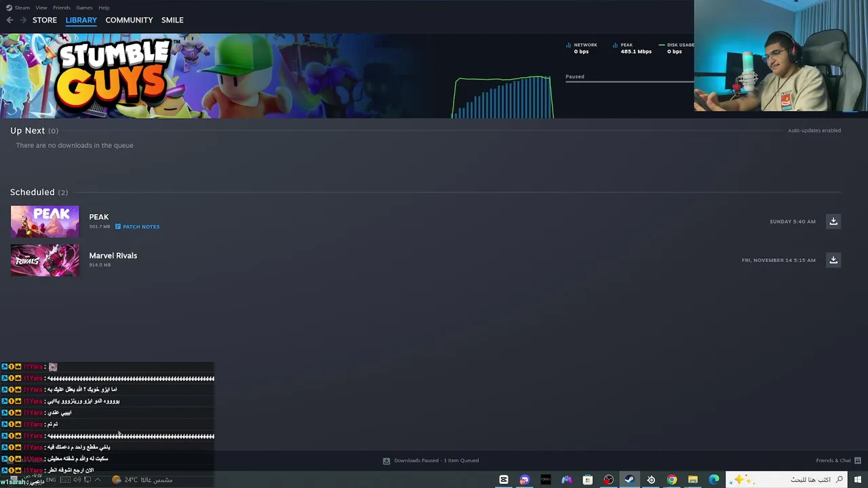Go forward with the navigation arrow
The width and height of the screenshot is (868, 488).
pyautogui.click(x=23, y=20)
